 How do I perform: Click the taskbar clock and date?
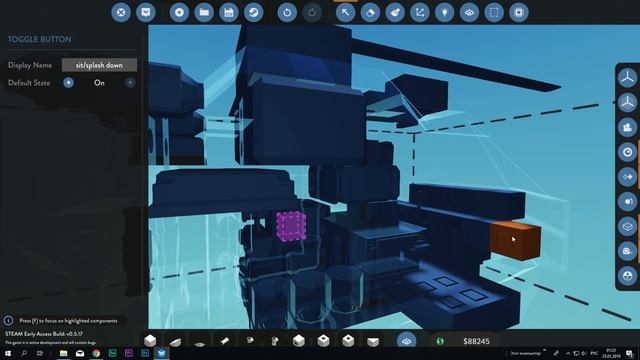[611, 353]
